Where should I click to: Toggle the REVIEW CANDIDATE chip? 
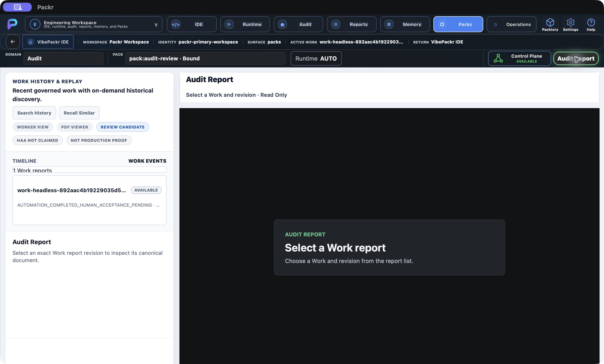(123, 127)
